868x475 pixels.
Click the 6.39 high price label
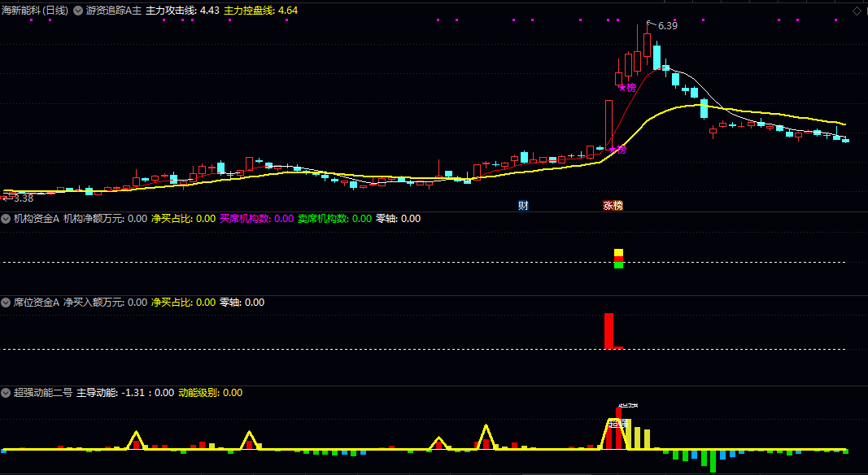667,25
